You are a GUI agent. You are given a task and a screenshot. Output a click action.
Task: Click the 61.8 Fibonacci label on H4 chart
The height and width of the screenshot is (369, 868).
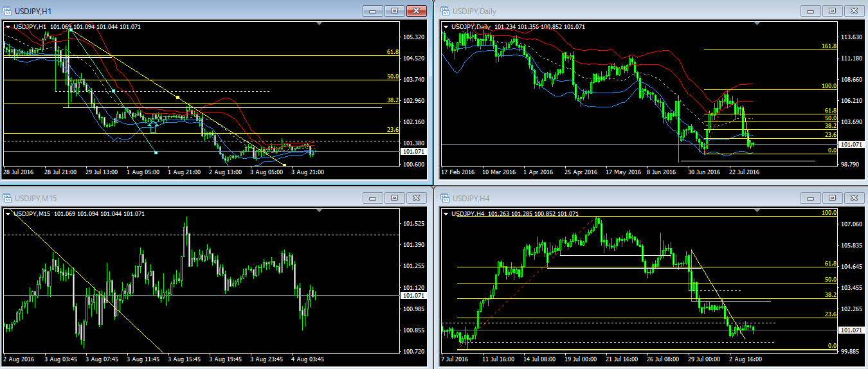point(830,264)
